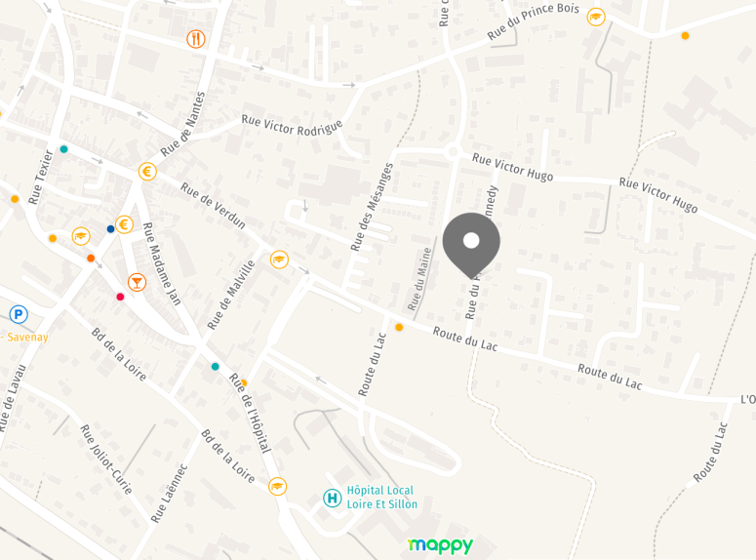The width and height of the screenshot is (756, 560).
Task: Click the Savenay station label
Action: coord(24,337)
